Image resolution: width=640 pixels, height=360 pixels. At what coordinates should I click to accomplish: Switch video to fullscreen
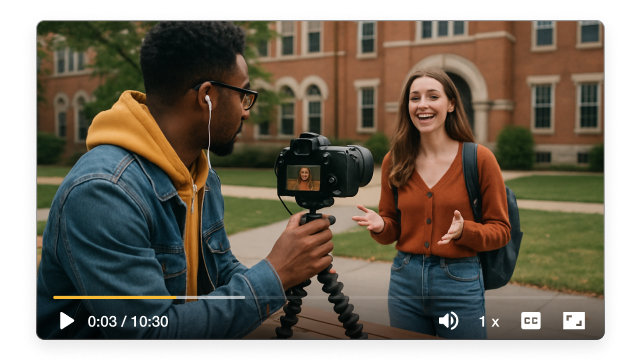[x=574, y=321]
